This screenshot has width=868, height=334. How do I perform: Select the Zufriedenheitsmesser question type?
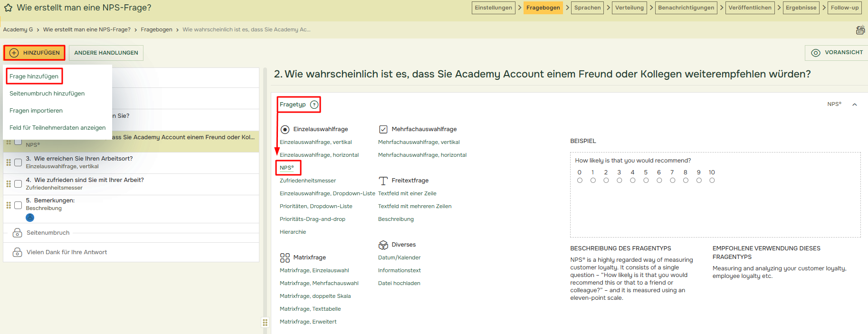(307, 181)
